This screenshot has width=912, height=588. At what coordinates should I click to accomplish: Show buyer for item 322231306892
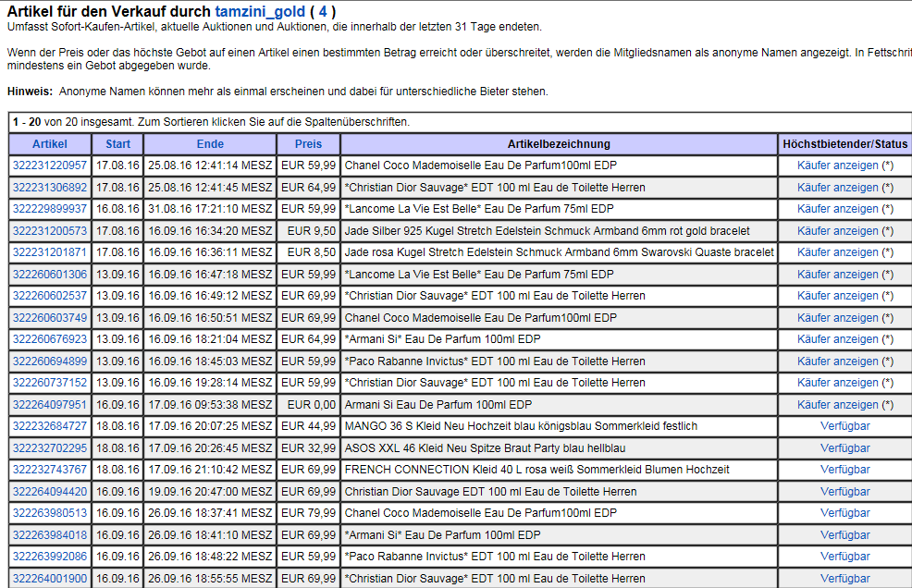click(x=838, y=188)
